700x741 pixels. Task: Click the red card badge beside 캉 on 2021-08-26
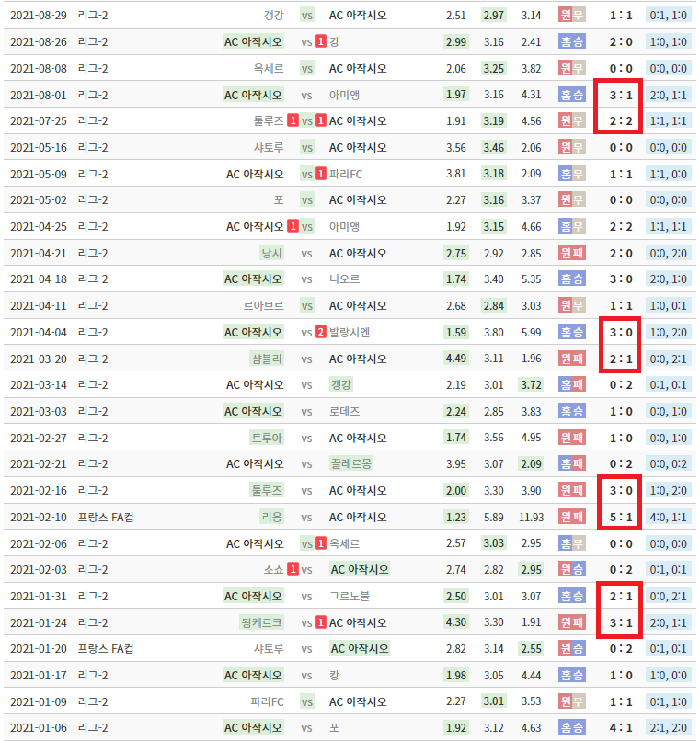(320, 41)
